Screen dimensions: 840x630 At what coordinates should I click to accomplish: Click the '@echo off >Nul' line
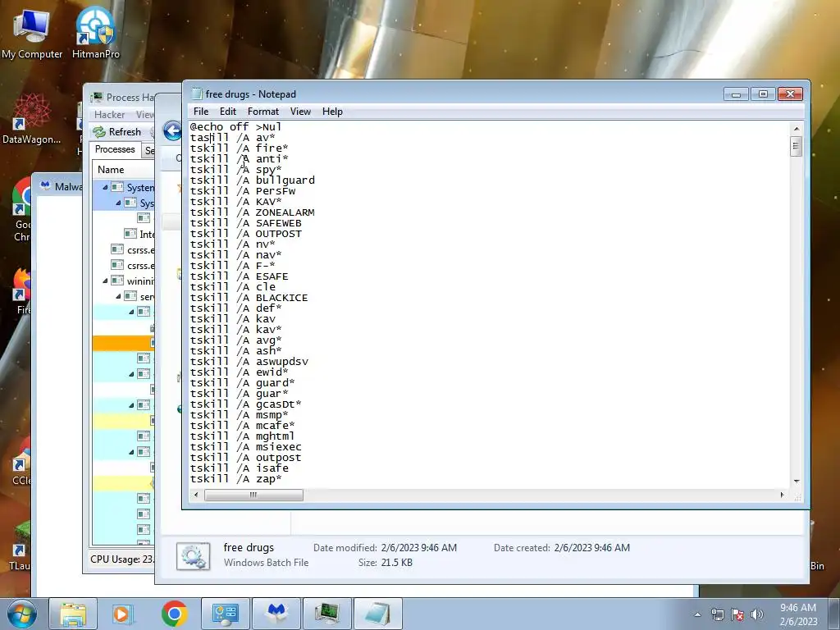pos(235,127)
